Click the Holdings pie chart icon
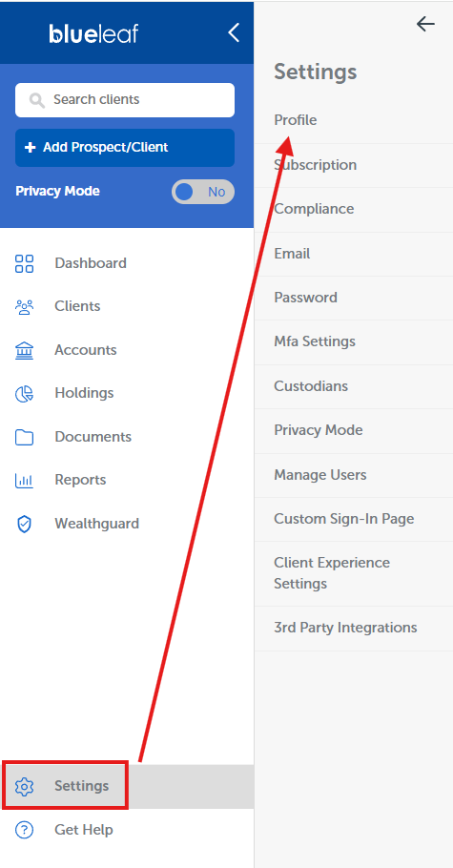453x868 pixels. pyautogui.click(x=25, y=394)
